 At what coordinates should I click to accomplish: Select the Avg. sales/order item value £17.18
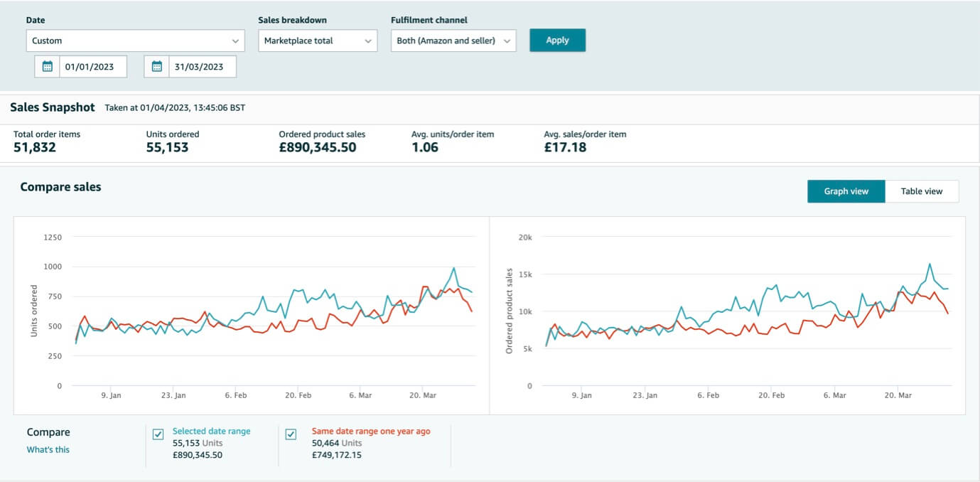[x=565, y=148]
